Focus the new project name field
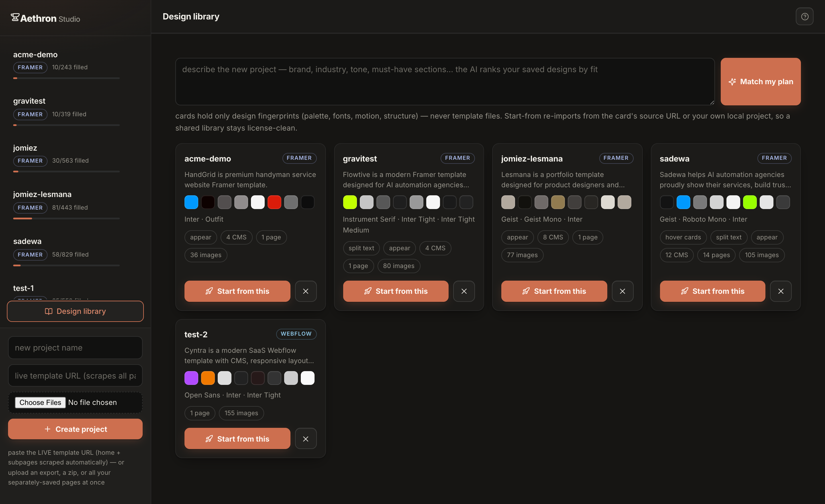This screenshot has height=504, width=825. coord(75,348)
